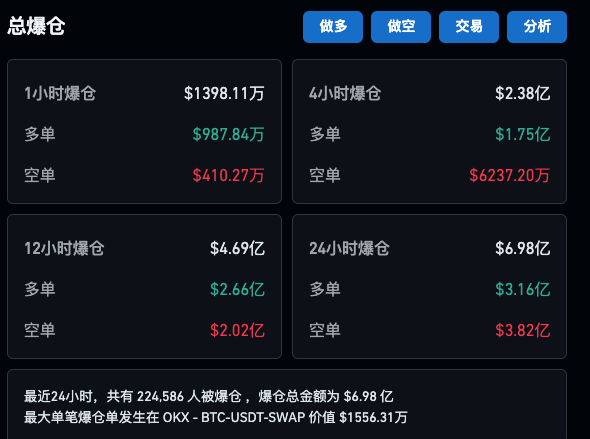
Task: Click the 12-hour short value $2.02亿
Action: tap(237, 330)
